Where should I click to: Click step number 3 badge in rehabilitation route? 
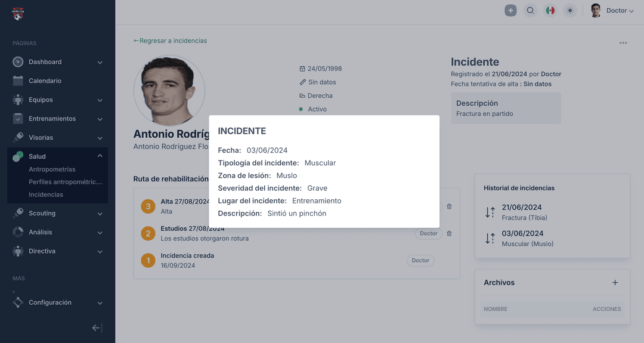[148, 206]
